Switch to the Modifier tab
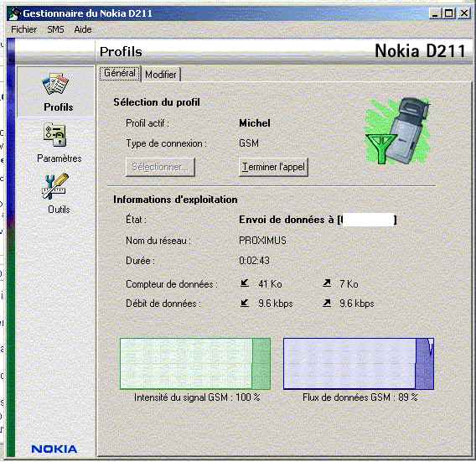Image resolution: width=476 pixels, height=462 pixels. click(x=161, y=75)
